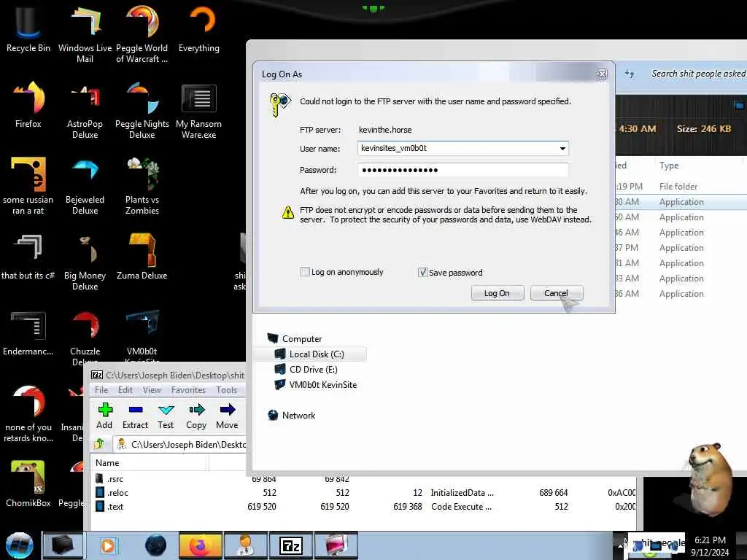
Task: Launch Windows Live Mail desktop icon
Action: [x=85, y=34]
